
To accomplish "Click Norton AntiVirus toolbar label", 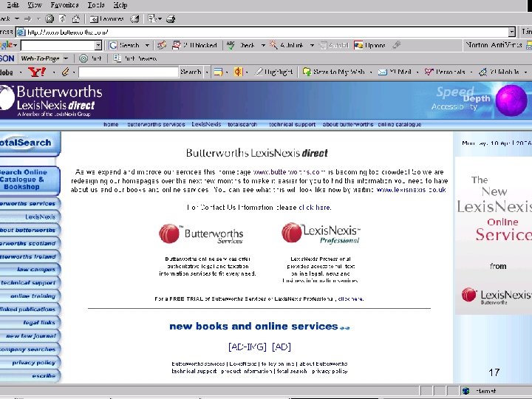I will click(494, 45).
